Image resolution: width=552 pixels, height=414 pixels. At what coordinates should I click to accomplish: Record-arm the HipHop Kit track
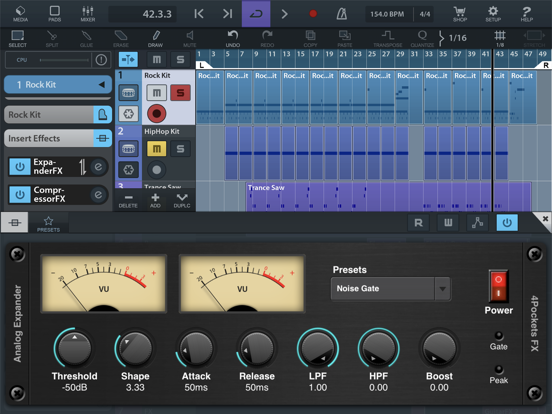pyautogui.click(x=157, y=170)
